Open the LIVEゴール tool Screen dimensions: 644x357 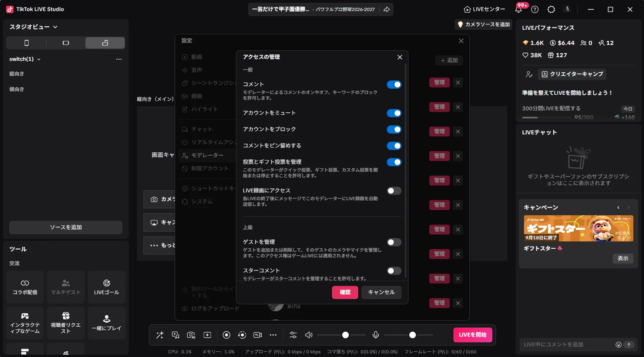coord(107,287)
